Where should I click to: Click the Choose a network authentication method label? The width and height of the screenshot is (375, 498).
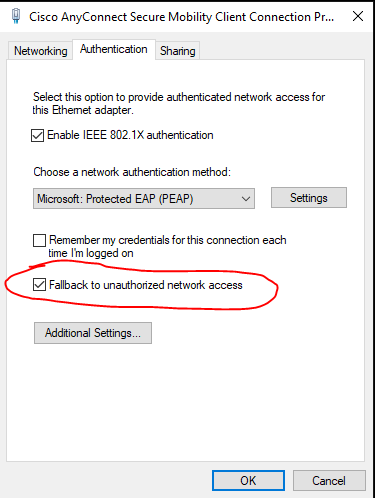point(132,172)
